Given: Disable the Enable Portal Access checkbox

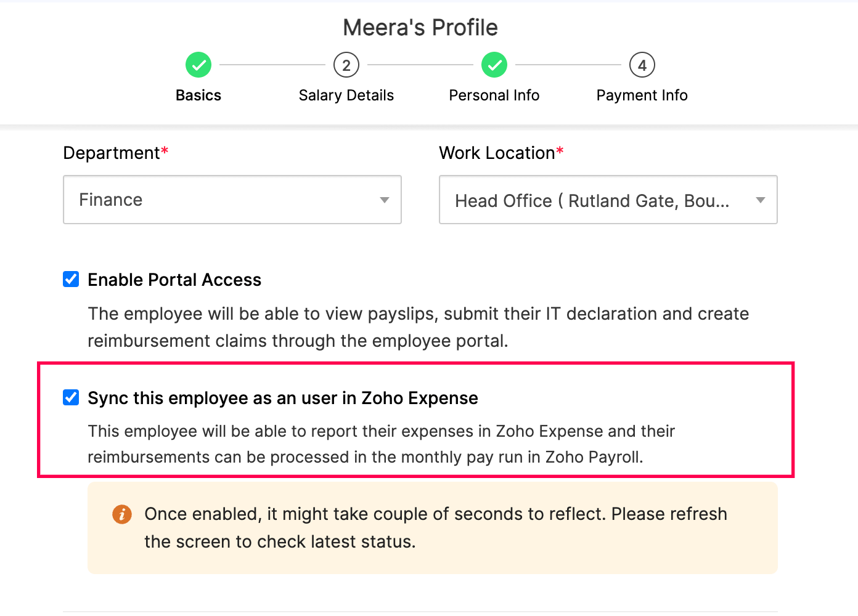Looking at the screenshot, I should pyautogui.click(x=71, y=279).
